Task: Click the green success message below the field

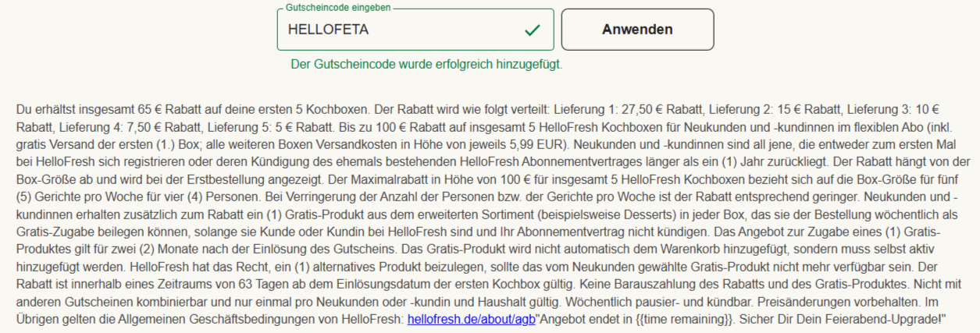Action: 426,64
